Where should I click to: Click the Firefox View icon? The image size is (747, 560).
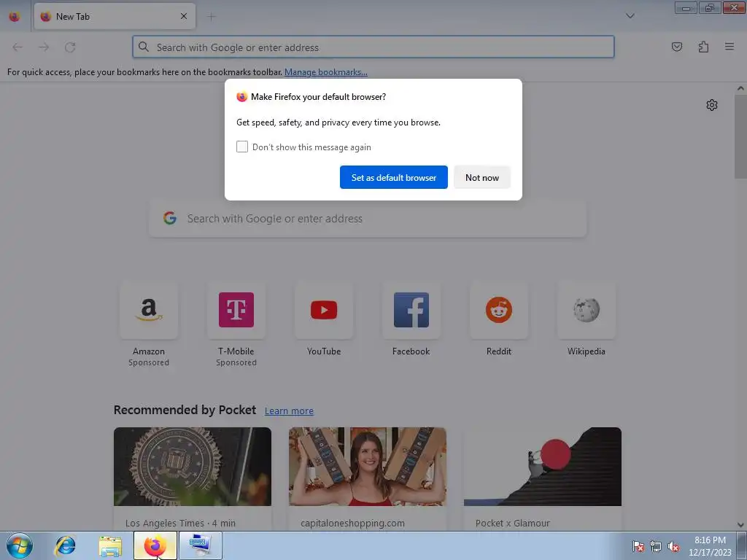(x=15, y=16)
